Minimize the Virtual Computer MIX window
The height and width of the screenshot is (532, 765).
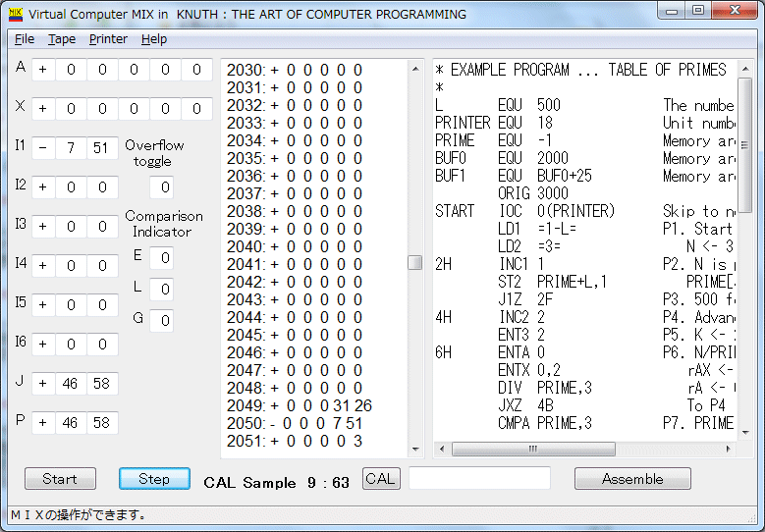tap(672, 10)
